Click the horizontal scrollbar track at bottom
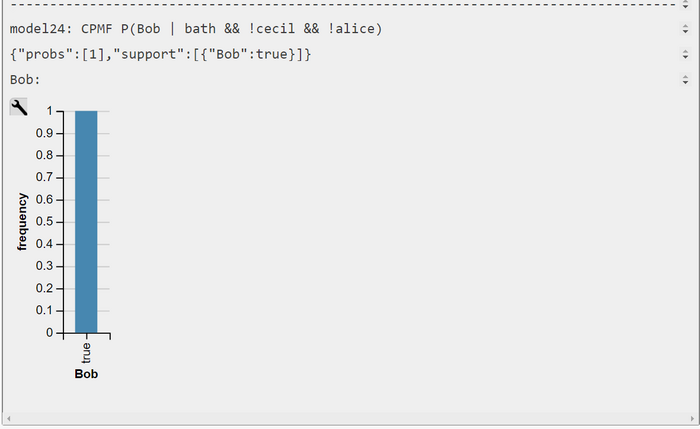700x429 pixels. pos(350,419)
